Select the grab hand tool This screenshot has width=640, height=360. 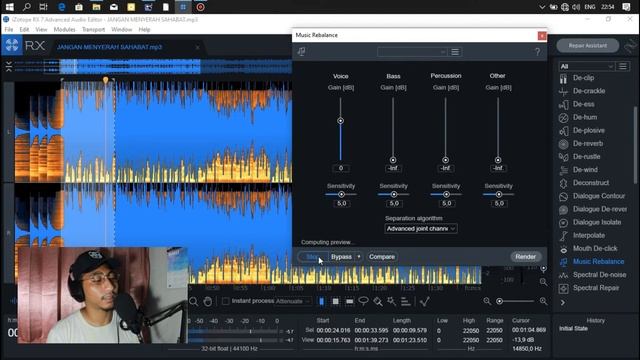point(208,302)
